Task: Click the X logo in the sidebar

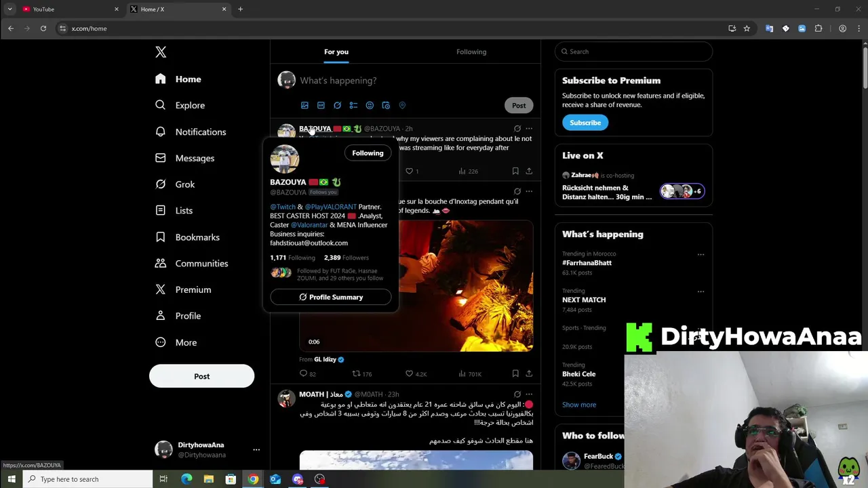Action: (161, 52)
